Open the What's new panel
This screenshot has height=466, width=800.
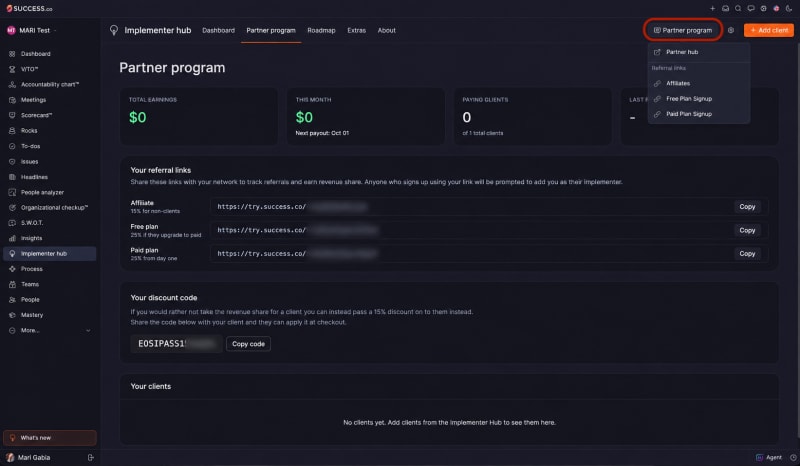(x=49, y=438)
